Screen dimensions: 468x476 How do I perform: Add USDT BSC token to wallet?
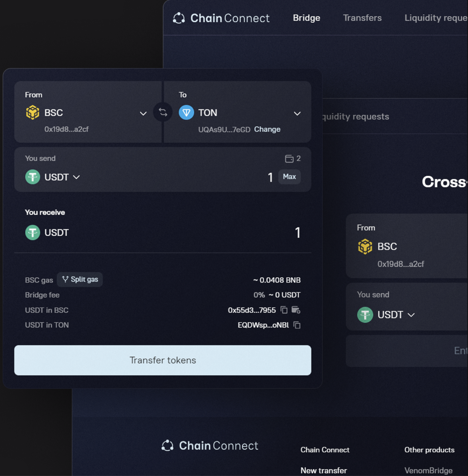coord(296,310)
